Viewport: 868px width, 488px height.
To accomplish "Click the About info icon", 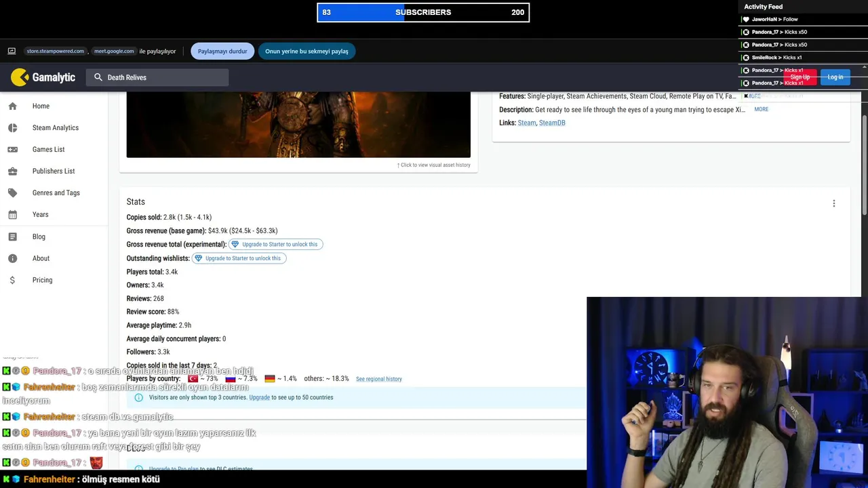I will click(12, 258).
